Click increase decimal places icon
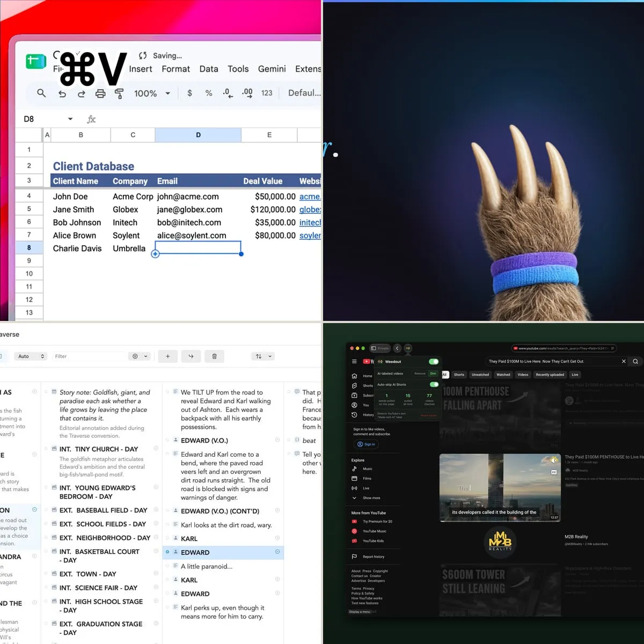The width and height of the screenshot is (644, 644). [x=247, y=93]
